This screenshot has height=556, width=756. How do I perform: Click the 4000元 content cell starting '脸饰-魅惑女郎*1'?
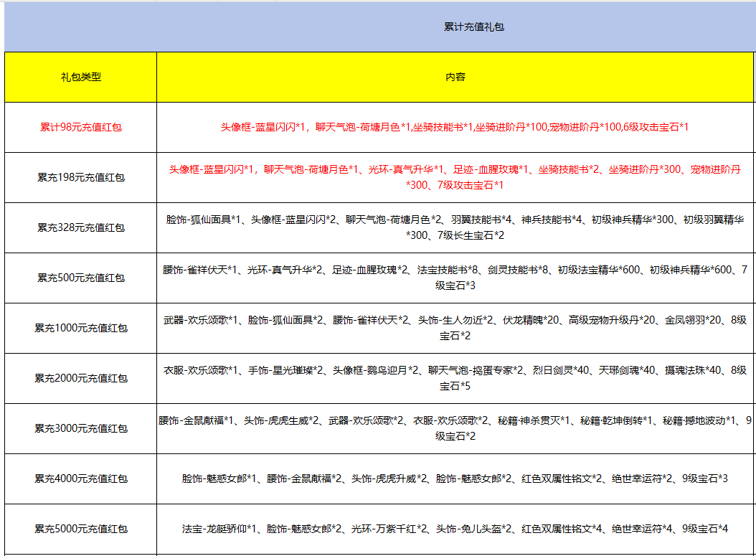point(455,479)
